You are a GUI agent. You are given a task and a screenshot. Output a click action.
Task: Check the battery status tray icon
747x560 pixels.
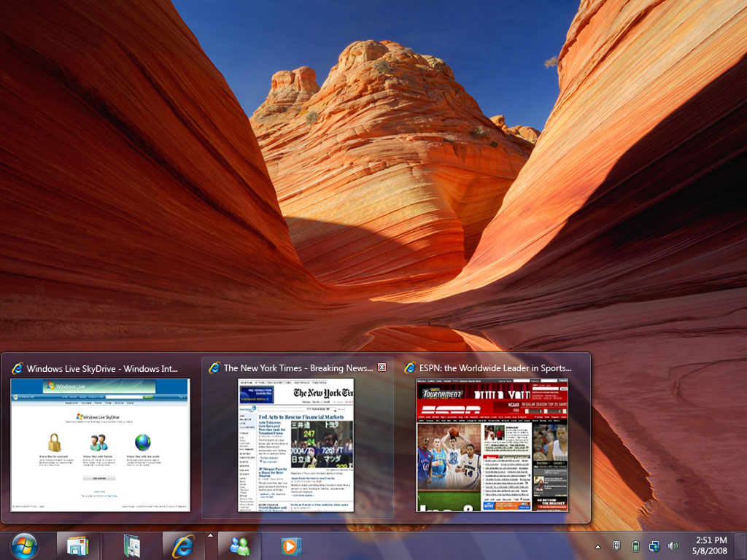635,546
